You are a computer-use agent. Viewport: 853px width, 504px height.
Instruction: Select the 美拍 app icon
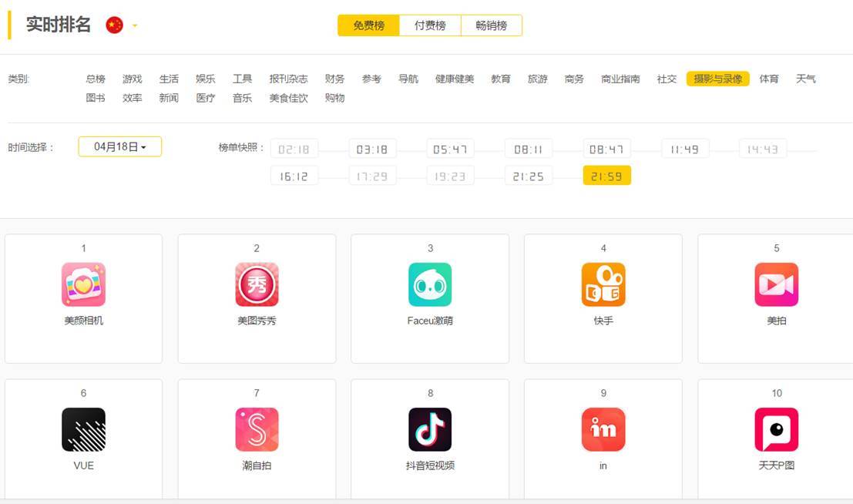776,284
